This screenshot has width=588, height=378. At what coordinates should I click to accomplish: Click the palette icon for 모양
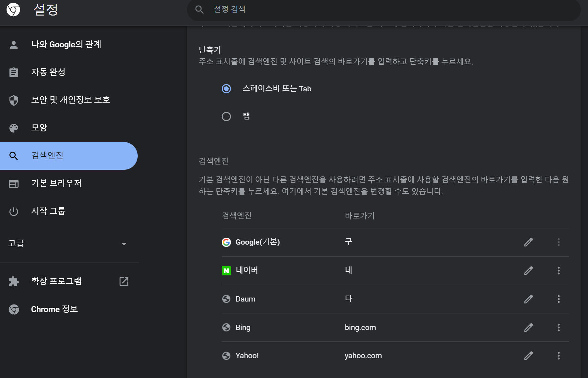pos(14,128)
